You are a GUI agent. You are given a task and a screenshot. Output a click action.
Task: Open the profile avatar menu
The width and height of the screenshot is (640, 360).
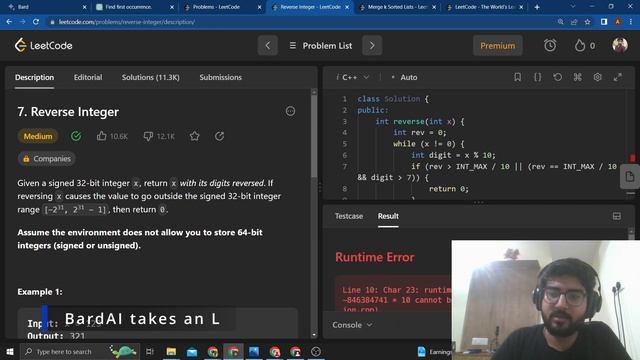[620, 45]
